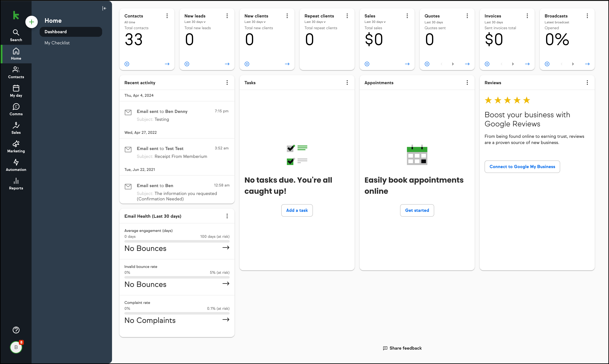The image size is (609, 364).
Task: Open the Email sent to Ben Denny activity
Action: (177, 116)
